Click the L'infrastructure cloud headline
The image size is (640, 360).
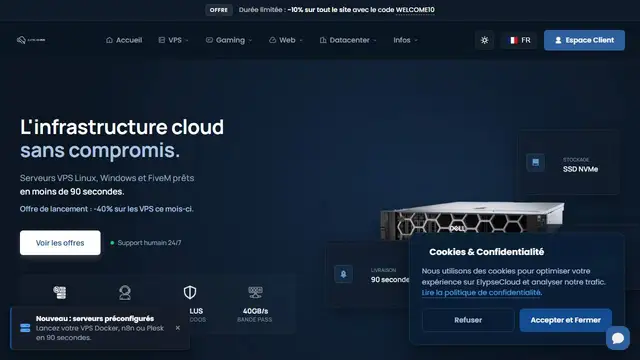[122, 127]
